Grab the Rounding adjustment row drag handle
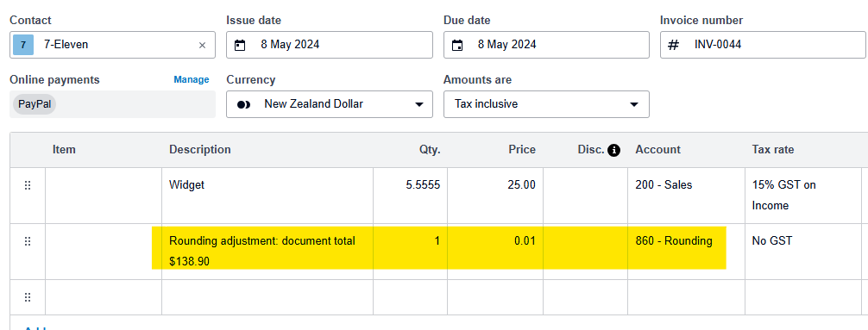This screenshot has width=868, height=330. coord(28,241)
